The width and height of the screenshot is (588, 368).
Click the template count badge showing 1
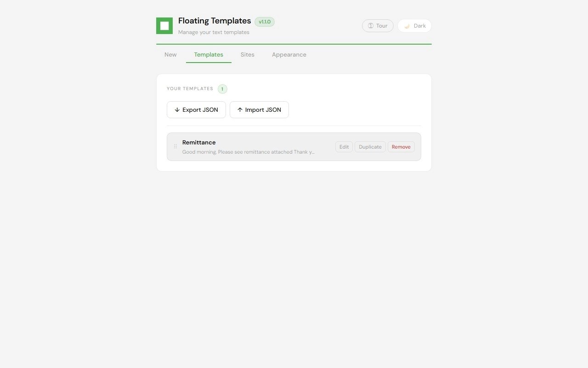point(222,89)
